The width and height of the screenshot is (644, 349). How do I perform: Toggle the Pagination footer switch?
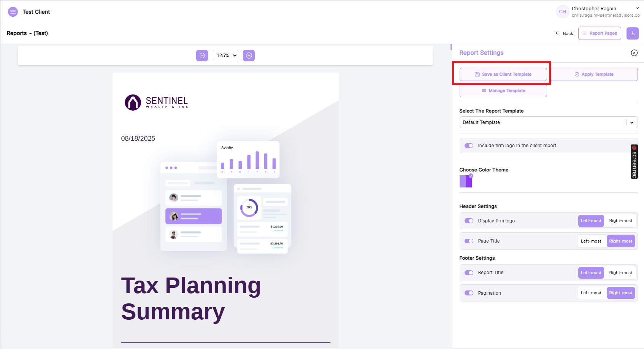(469, 293)
